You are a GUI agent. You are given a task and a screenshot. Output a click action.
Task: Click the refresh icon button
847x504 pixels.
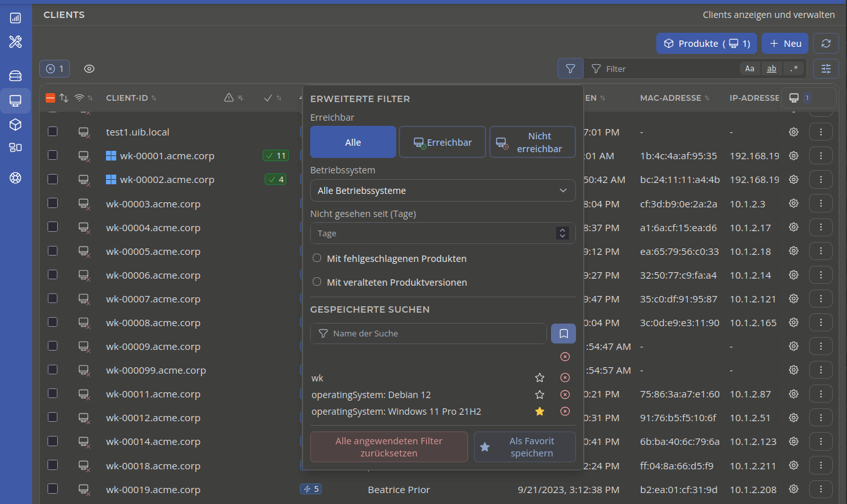tap(826, 44)
